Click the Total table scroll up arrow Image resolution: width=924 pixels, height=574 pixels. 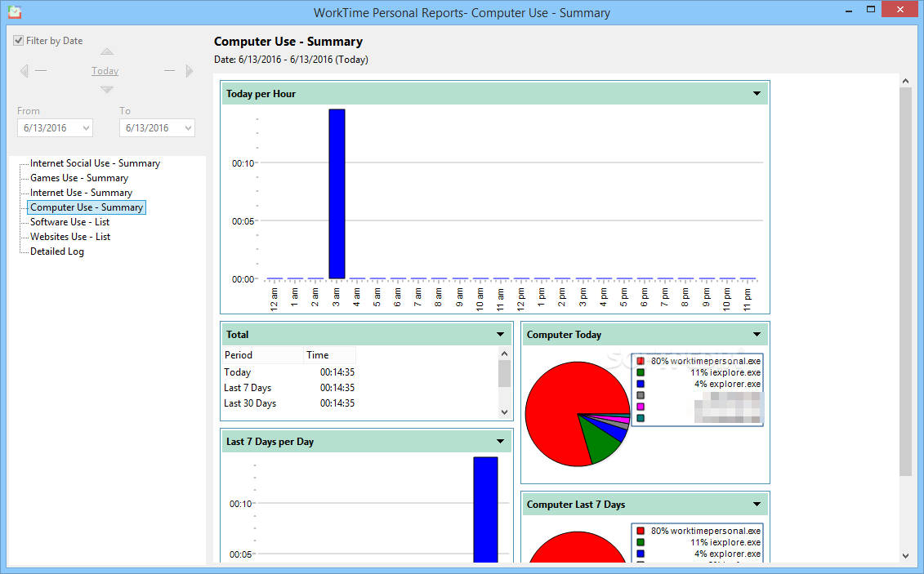[x=504, y=354]
